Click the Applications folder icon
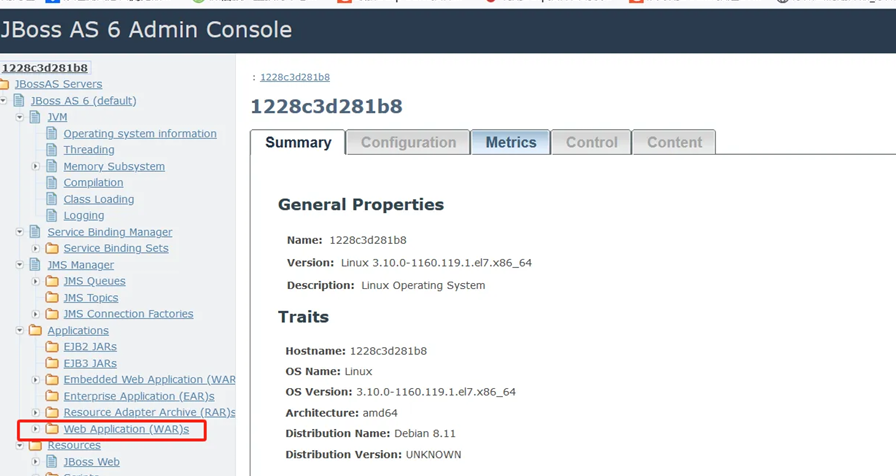 coord(35,330)
